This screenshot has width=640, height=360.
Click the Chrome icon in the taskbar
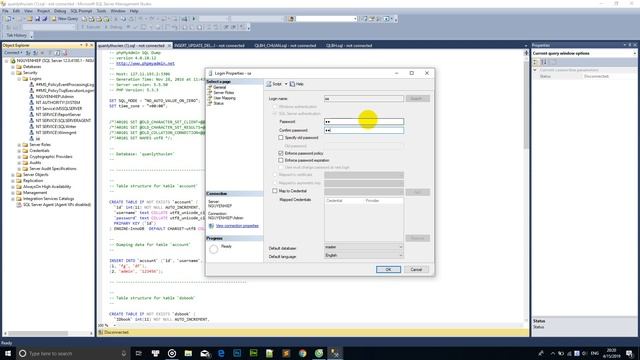(x=302, y=353)
